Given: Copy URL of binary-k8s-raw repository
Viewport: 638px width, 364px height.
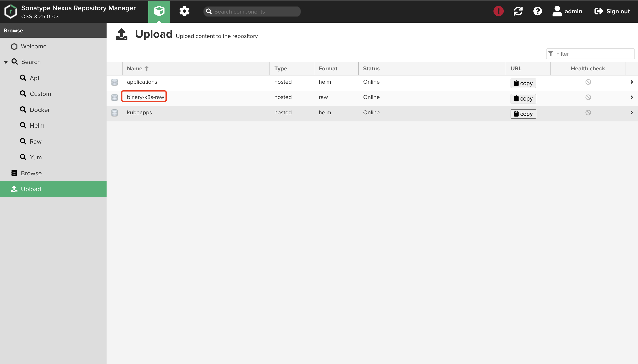Looking at the screenshot, I should pyautogui.click(x=523, y=99).
